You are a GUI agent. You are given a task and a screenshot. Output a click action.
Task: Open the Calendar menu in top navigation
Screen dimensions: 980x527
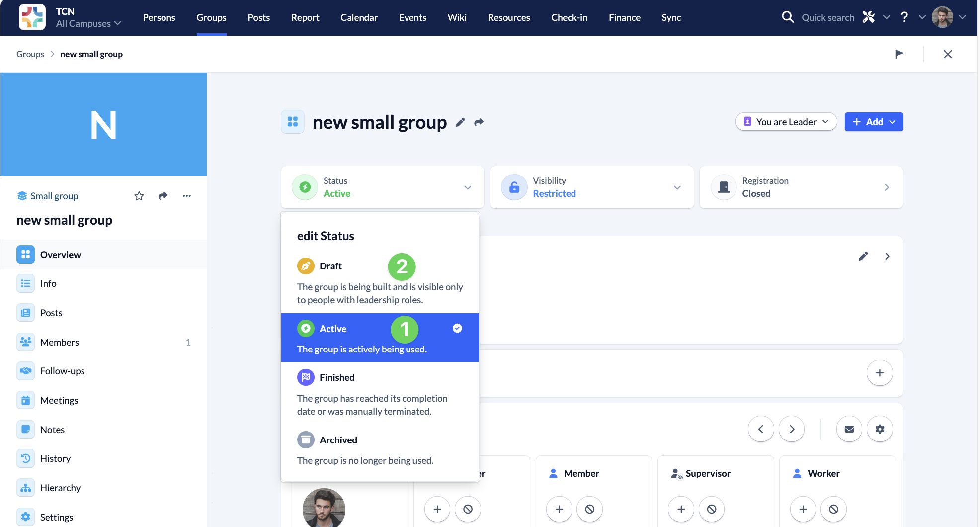click(359, 17)
